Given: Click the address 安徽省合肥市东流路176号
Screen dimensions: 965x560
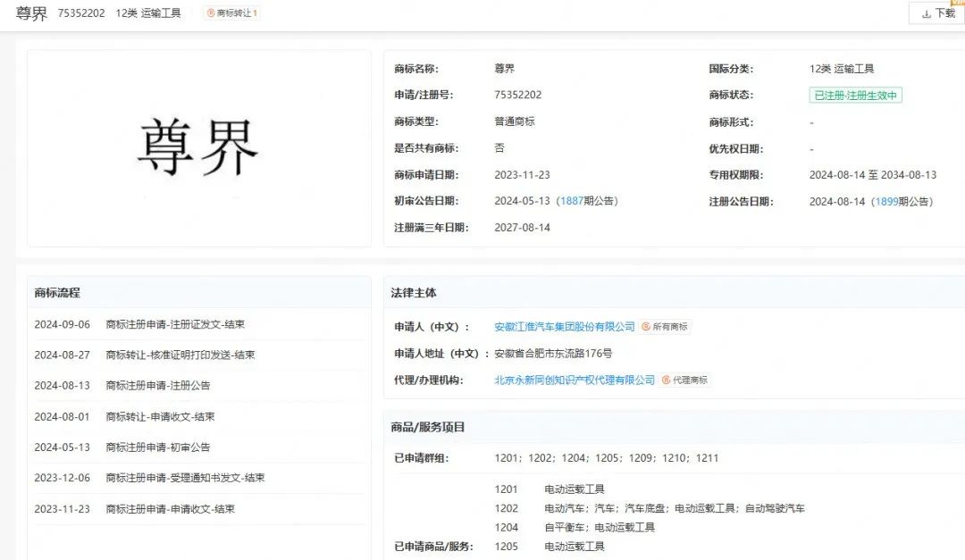Looking at the screenshot, I should pos(553,354).
